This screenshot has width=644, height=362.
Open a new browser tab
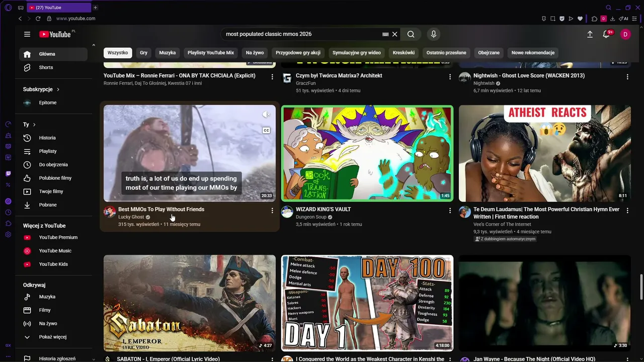[96, 8]
